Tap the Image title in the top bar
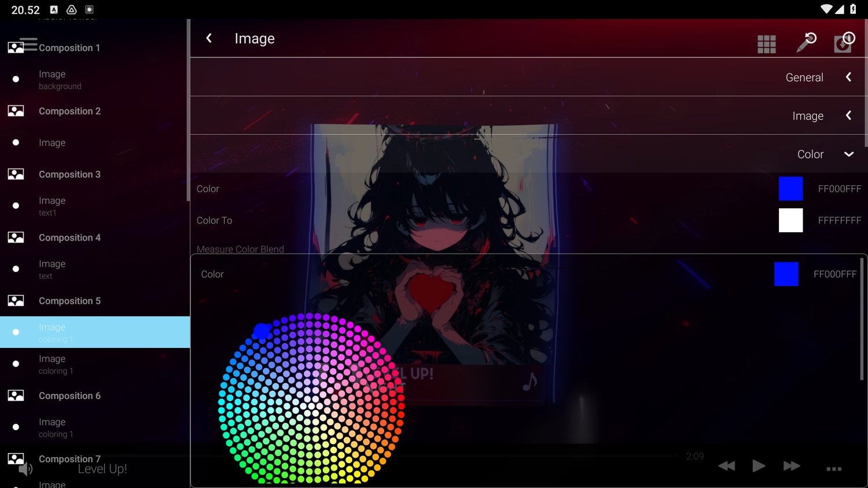Screen dimensions: 868x488 255,39
